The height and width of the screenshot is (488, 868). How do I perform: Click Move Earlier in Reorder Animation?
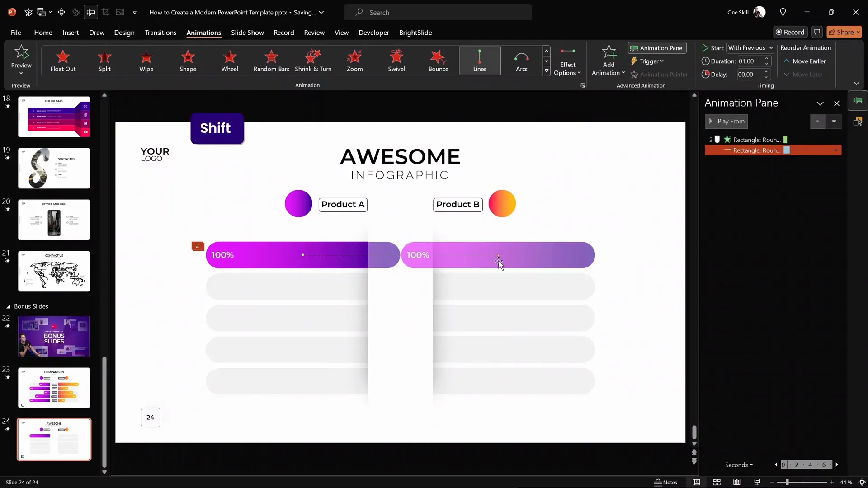tap(805, 61)
